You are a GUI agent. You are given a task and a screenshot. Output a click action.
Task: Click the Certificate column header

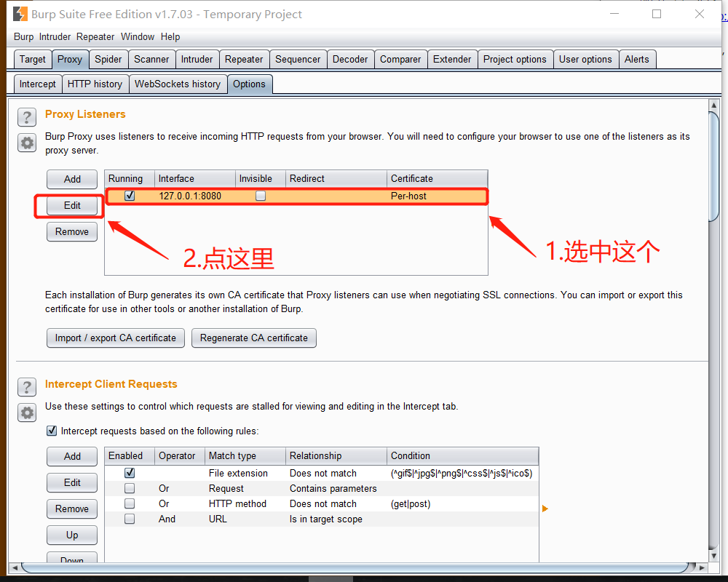[x=437, y=179]
